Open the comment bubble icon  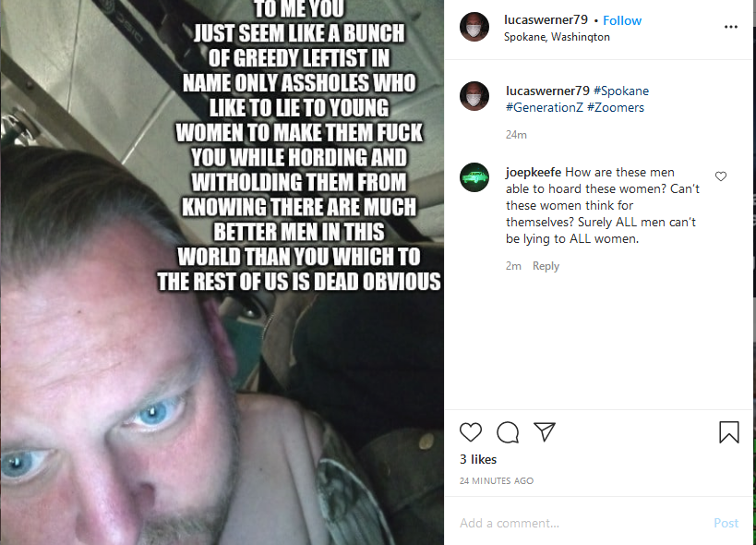(508, 432)
